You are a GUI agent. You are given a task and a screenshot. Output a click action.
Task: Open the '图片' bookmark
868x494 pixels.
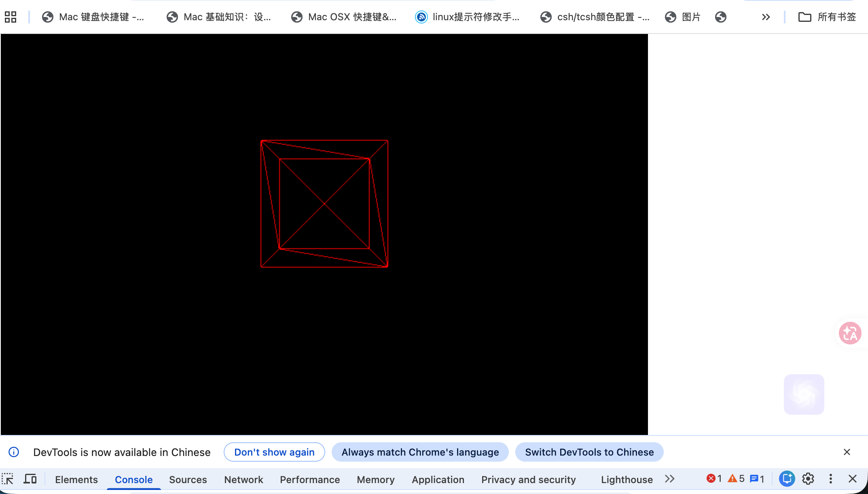683,17
